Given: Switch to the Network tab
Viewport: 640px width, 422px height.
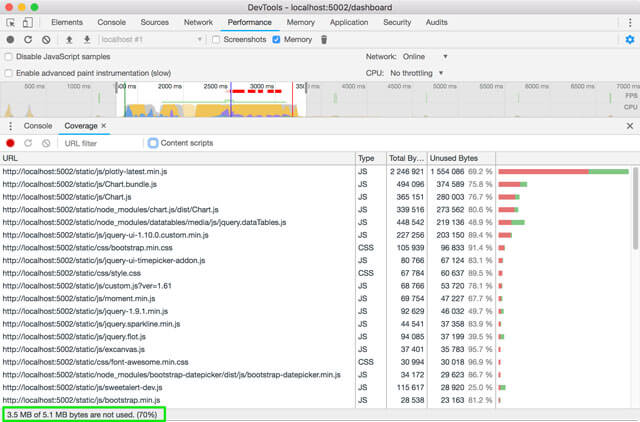Looking at the screenshot, I should click(x=198, y=22).
